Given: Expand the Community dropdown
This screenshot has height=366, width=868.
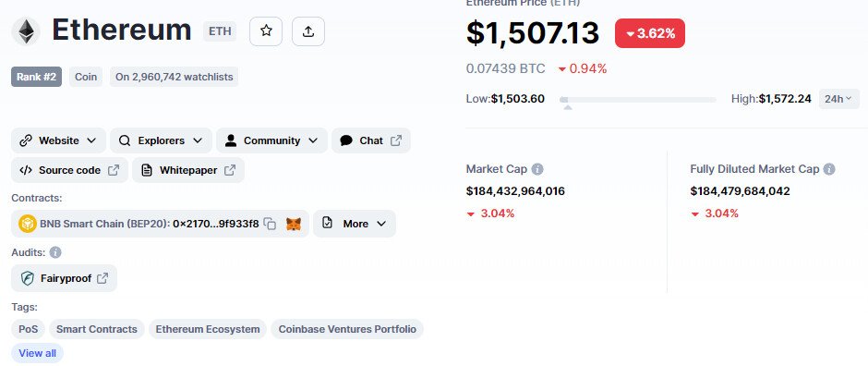Looking at the screenshot, I should pyautogui.click(x=271, y=140).
